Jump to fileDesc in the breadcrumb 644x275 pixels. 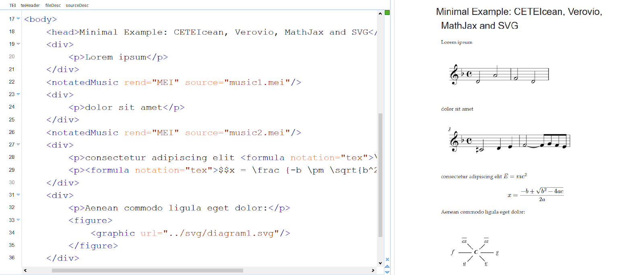click(x=53, y=5)
